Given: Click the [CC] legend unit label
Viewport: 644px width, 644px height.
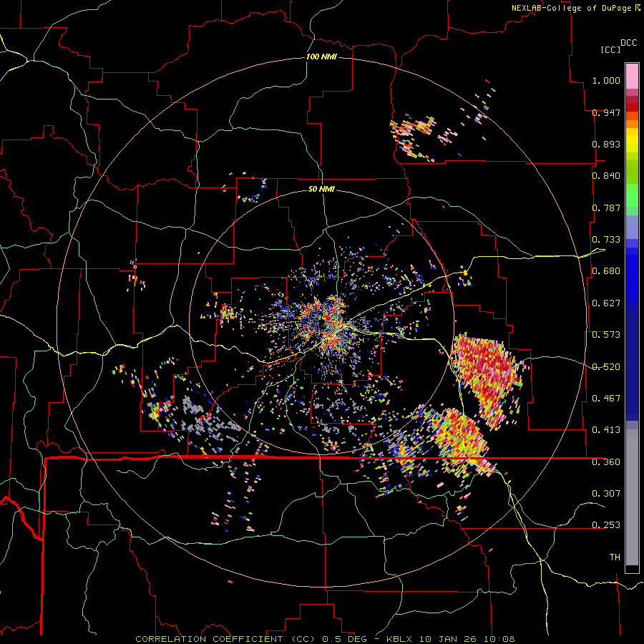Looking at the screenshot, I should [610, 49].
